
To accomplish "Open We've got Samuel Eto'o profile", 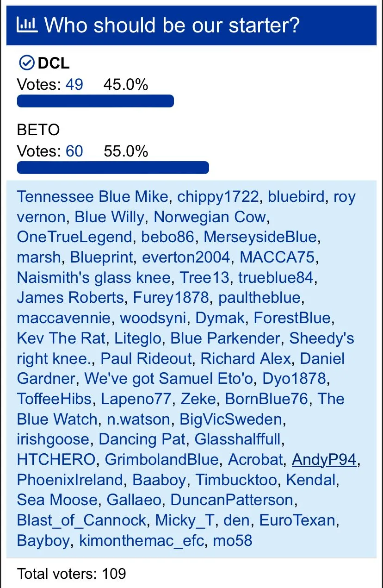I will 169,379.
